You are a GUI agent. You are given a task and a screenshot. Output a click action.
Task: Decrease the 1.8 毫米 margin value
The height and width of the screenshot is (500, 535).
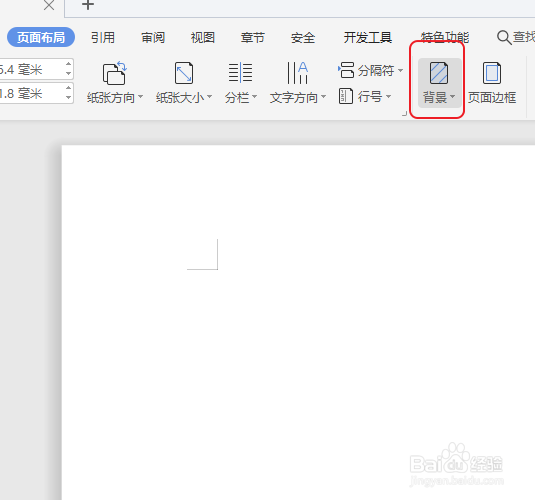coord(69,98)
